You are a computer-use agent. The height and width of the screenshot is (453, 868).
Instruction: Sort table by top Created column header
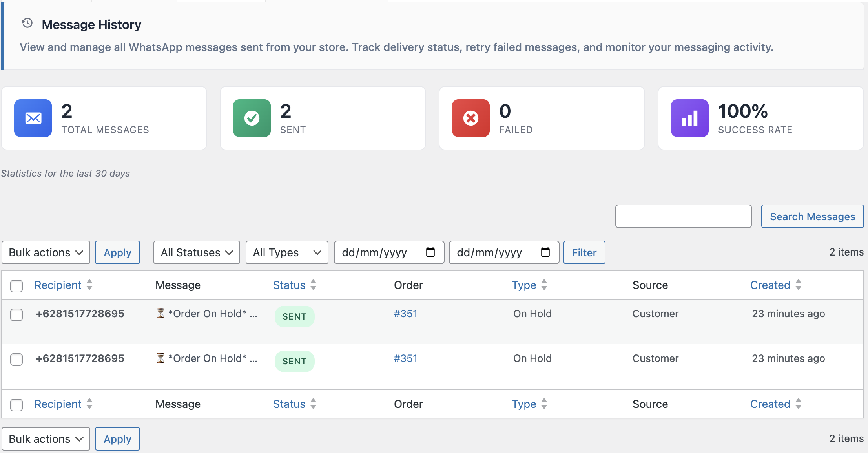pyautogui.click(x=770, y=285)
